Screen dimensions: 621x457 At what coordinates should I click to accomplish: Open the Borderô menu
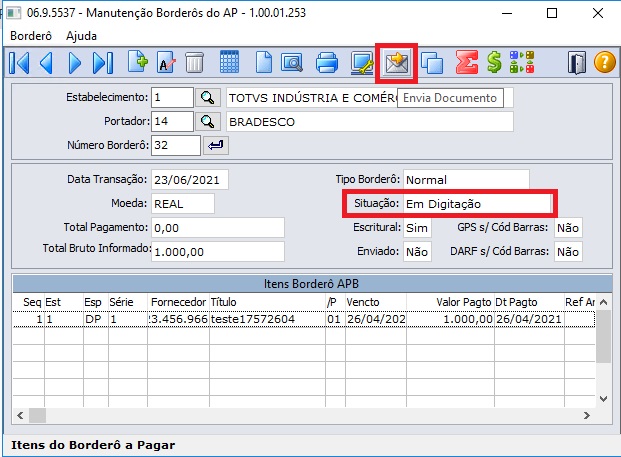[x=31, y=36]
